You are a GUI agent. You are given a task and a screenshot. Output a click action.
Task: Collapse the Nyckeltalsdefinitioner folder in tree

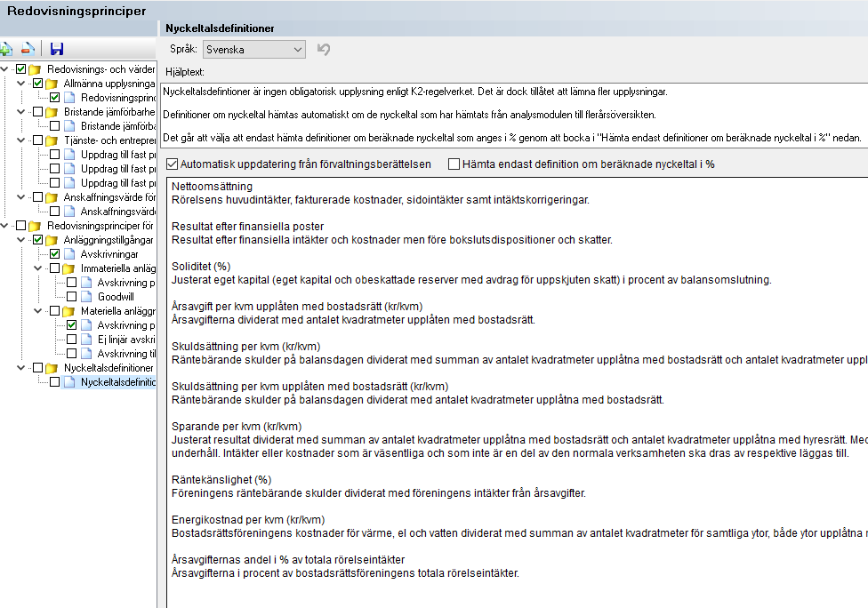click(x=21, y=368)
